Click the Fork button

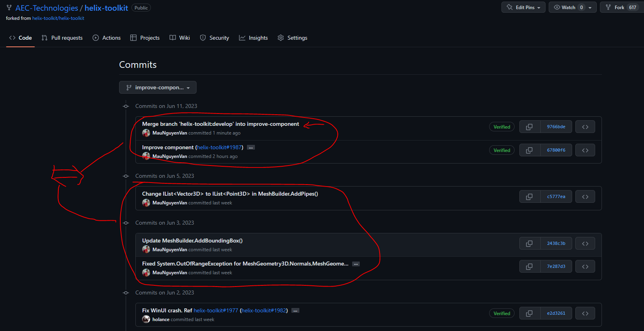point(621,8)
